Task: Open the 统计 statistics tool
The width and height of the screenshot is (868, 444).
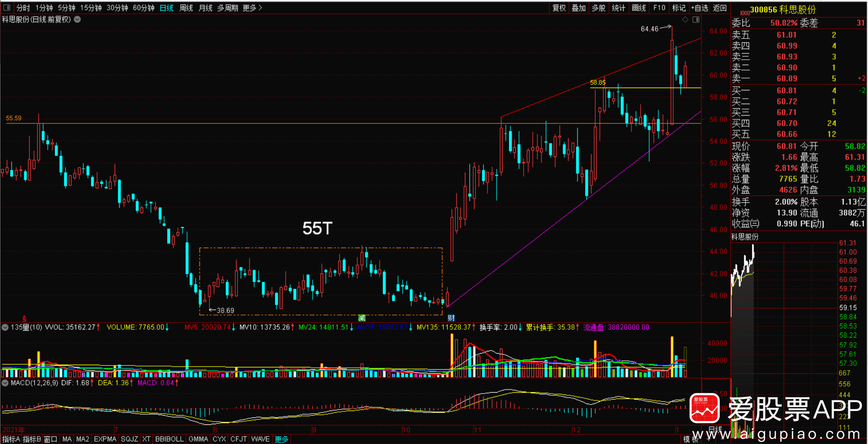Action: (619, 8)
